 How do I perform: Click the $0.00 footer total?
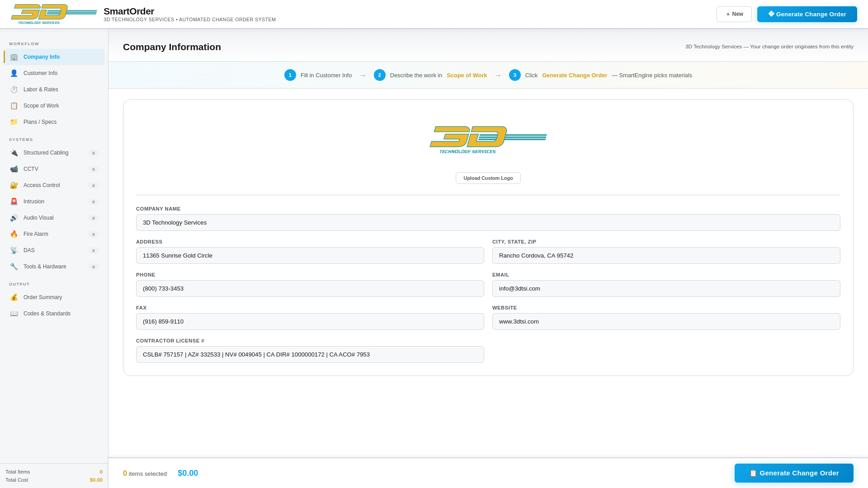click(x=188, y=473)
